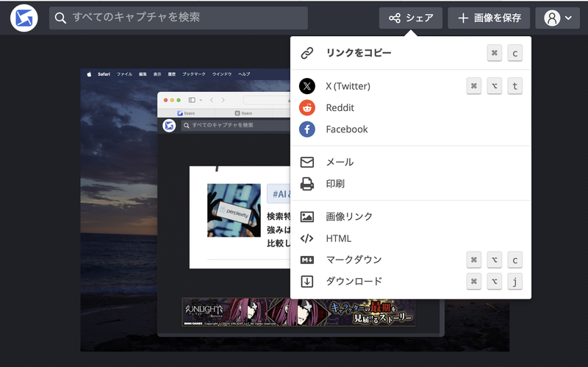Click the download arrow icon

[307, 282]
